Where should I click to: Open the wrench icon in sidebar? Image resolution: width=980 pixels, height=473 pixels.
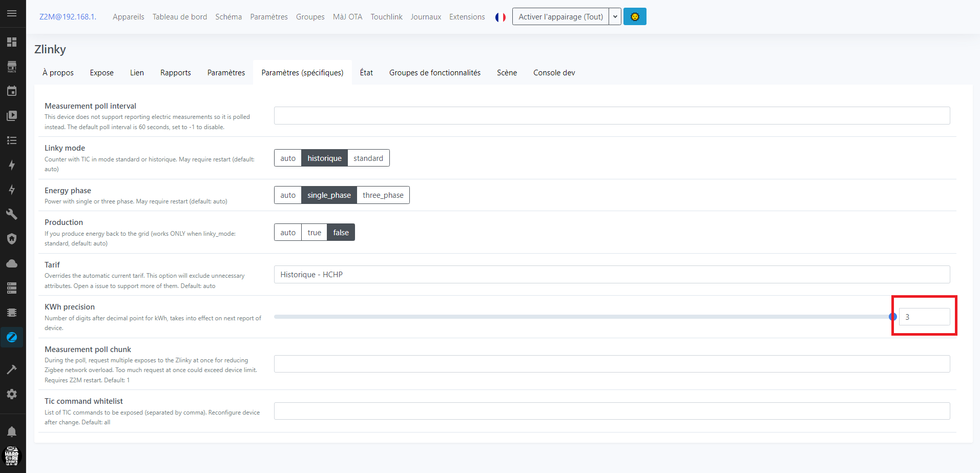tap(12, 214)
